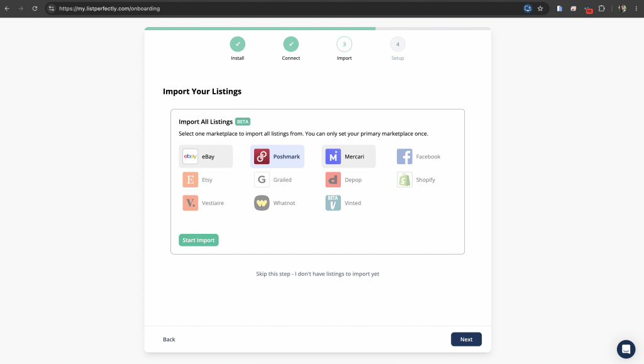Click the Vestiaire V icon
This screenshot has width=644, height=364.
[x=190, y=202]
